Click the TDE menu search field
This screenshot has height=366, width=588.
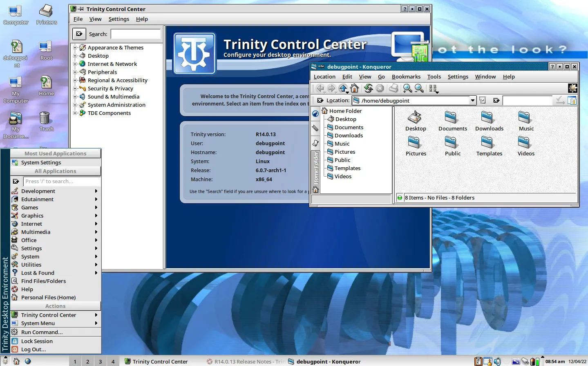62,181
